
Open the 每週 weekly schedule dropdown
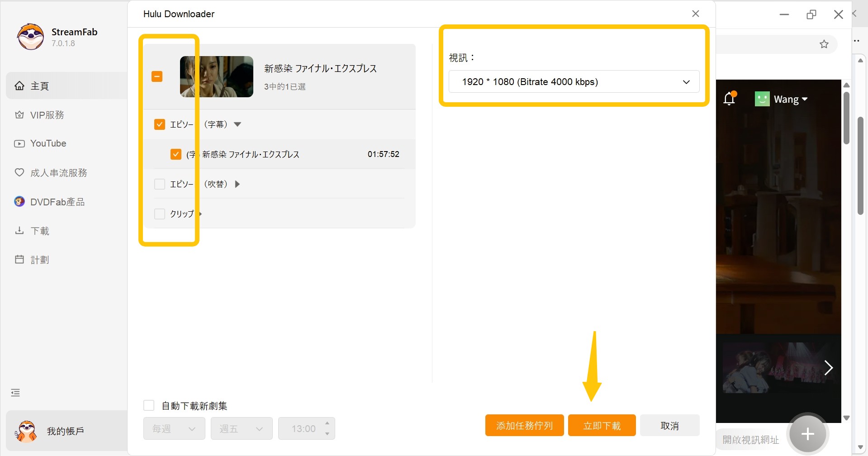174,428
